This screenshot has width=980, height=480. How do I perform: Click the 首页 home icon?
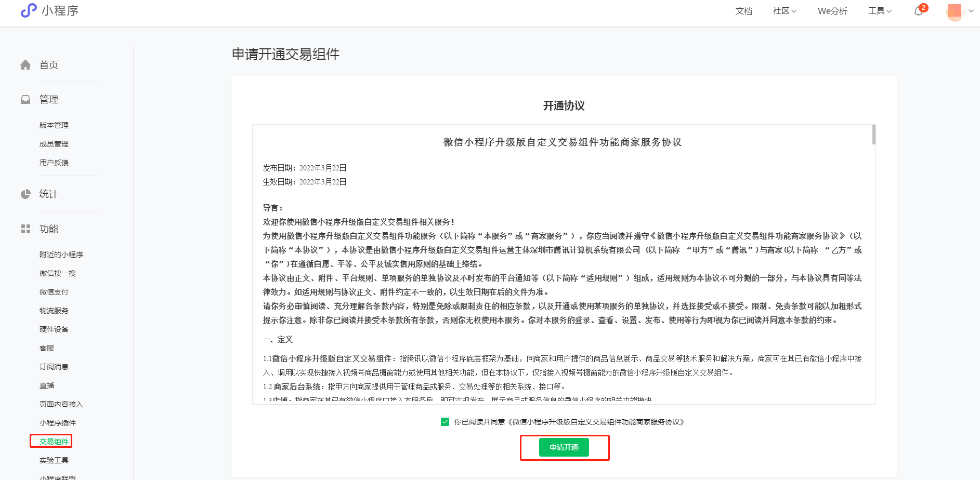pos(25,65)
